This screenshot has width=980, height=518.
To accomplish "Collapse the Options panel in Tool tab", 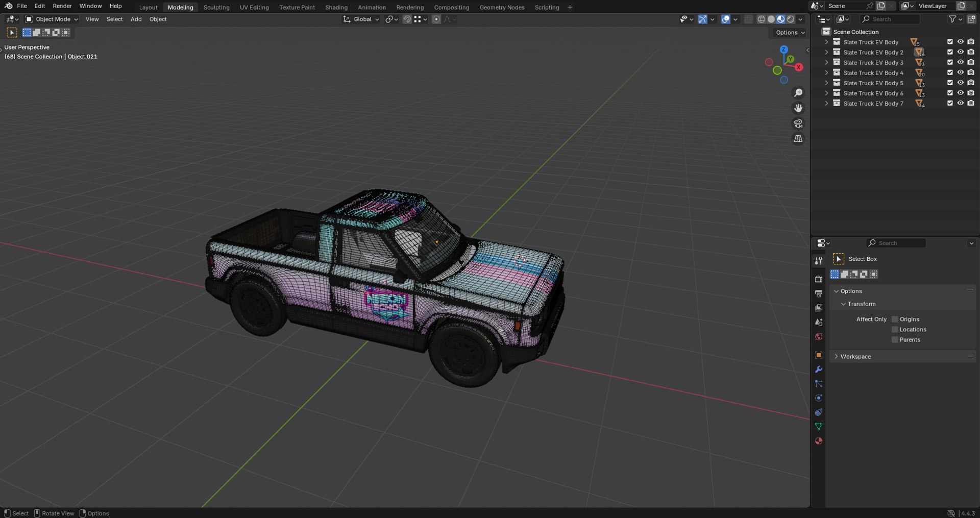I will 851,291.
